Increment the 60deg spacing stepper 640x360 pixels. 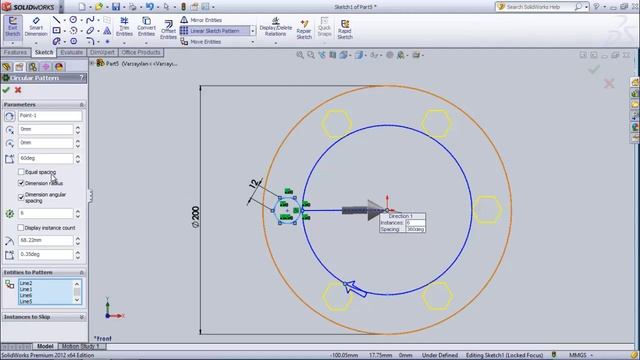pyautogui.click(x=78, y=156)
